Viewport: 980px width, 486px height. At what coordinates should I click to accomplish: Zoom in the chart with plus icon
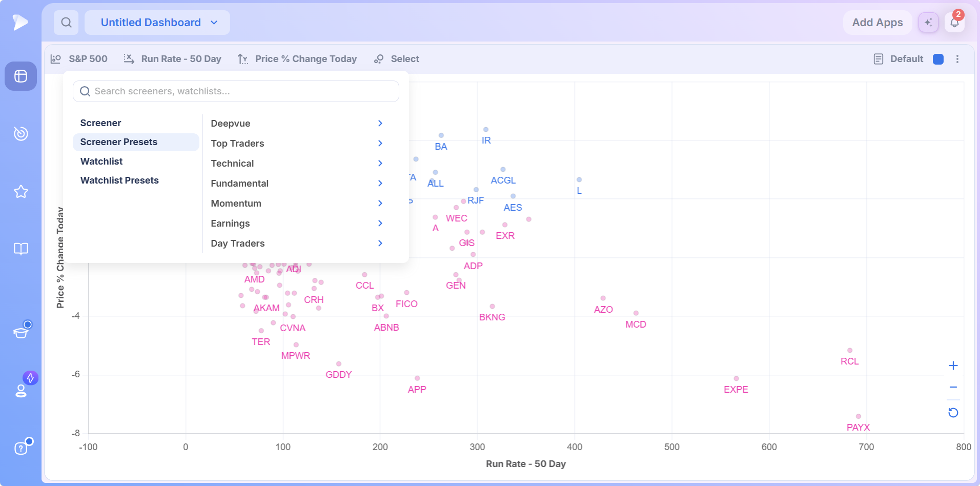click(953, 366)
